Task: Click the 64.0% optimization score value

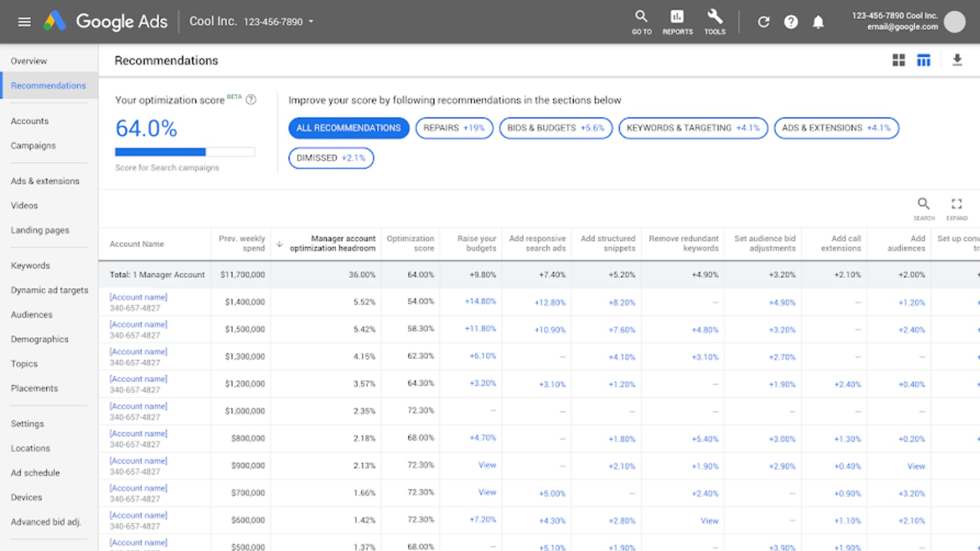Action: [146, 128]
